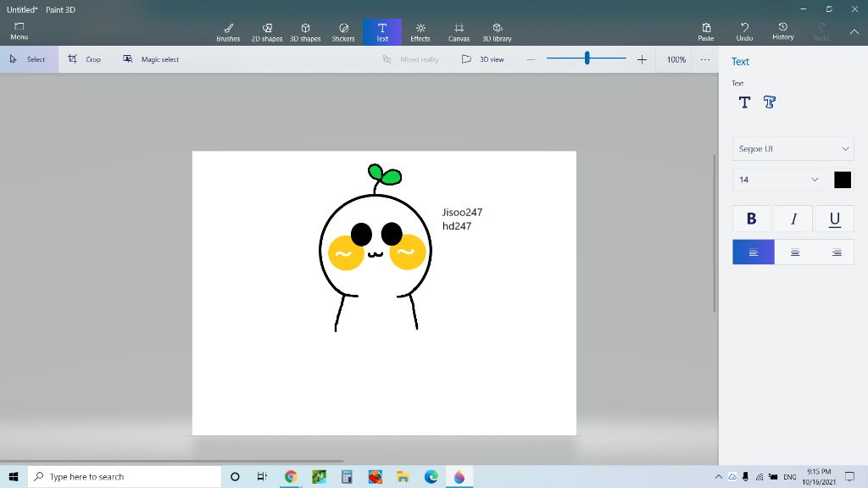This screenshot has height=488, width=868.
Task: Click the black text color swatch
Action: (843, 180)
